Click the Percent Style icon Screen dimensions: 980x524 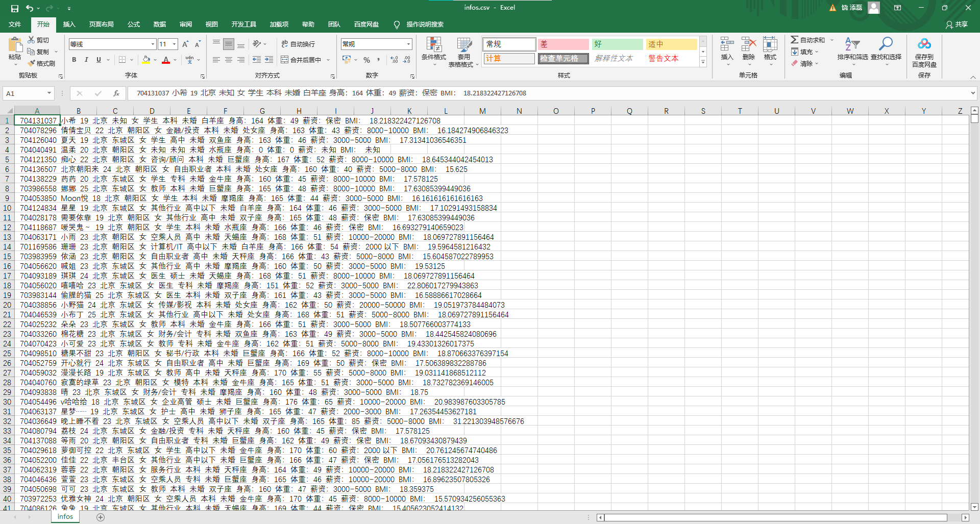tap(366, 60)
